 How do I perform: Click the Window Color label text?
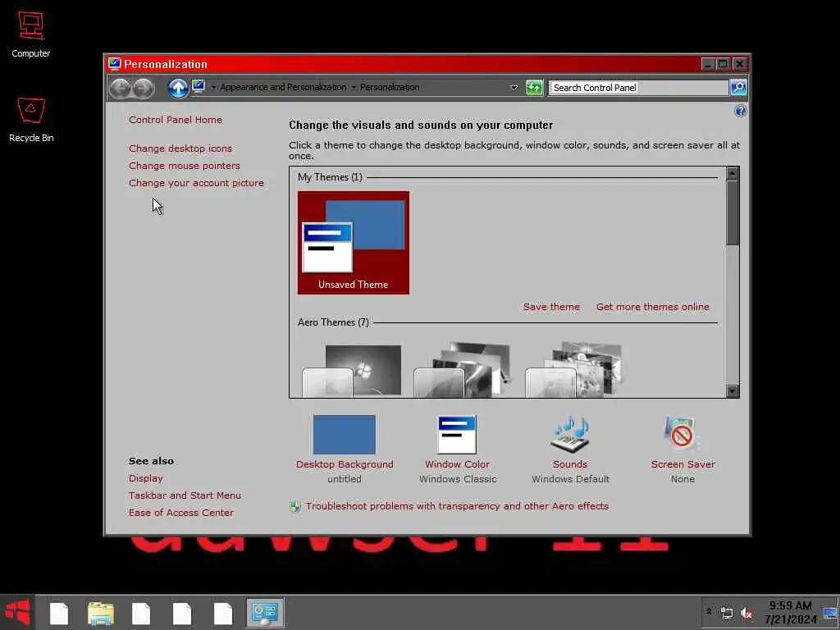(457, 464)
